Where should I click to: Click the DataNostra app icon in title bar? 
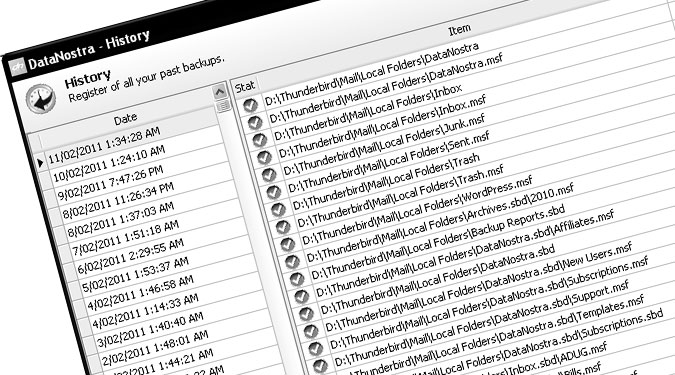(18, 67)
